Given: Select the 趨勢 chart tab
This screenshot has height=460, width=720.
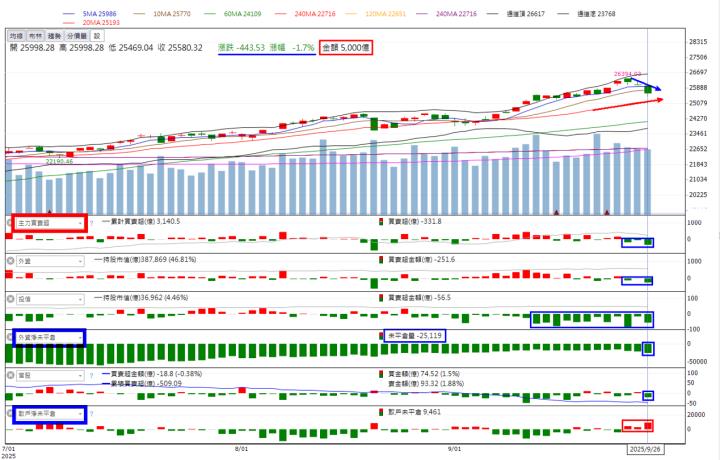Looking at the screenshot, I should click(x=56, y=35).
